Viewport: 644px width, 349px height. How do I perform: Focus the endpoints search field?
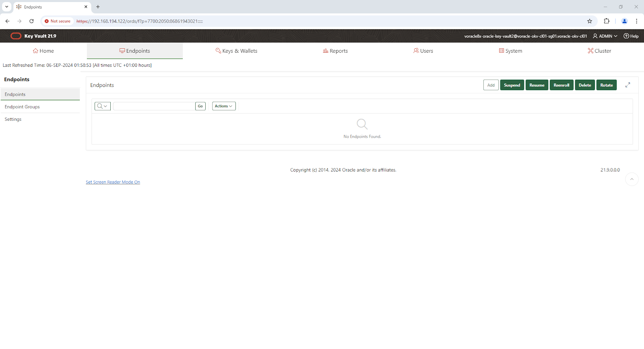(154, 106)
